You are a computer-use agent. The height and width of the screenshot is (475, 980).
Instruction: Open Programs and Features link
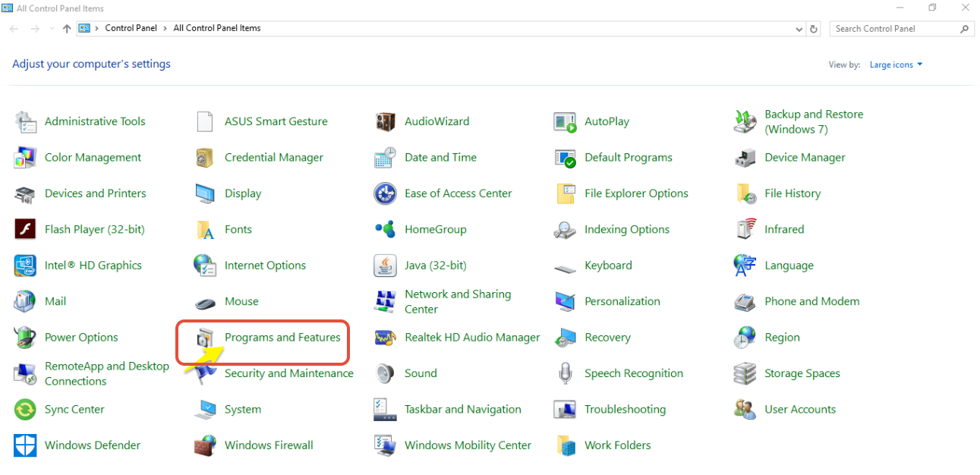coord(282,338)
